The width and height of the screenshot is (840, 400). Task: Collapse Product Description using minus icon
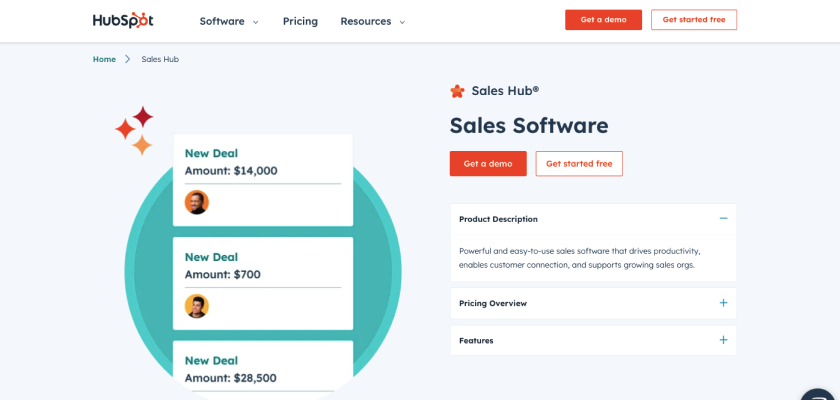(723, 218)
